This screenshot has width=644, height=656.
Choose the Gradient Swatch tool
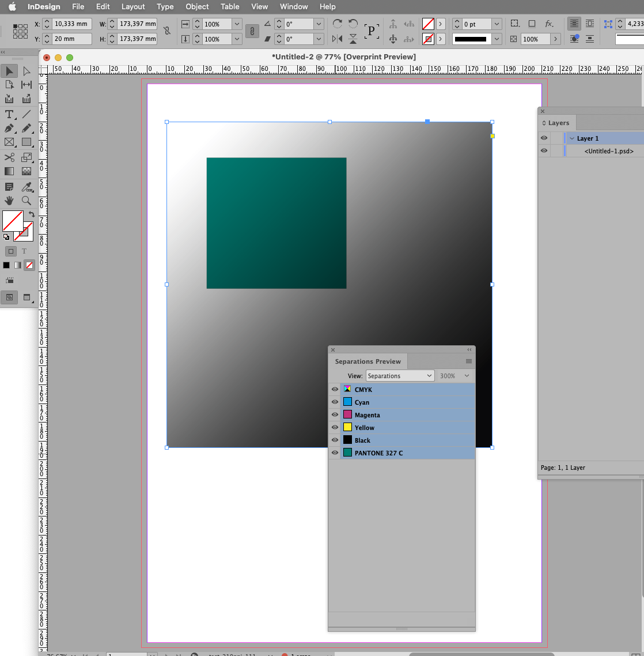pyautogui.click(x=9, y=171)
